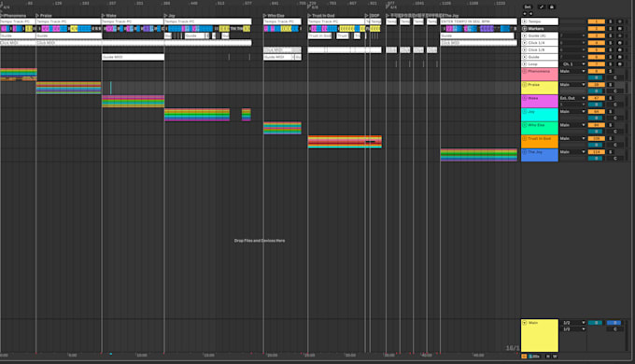The height and width of the screenshot is (364, 635).
Task: Arm the Click 1/8 track
Action: [x=620, y=49]
